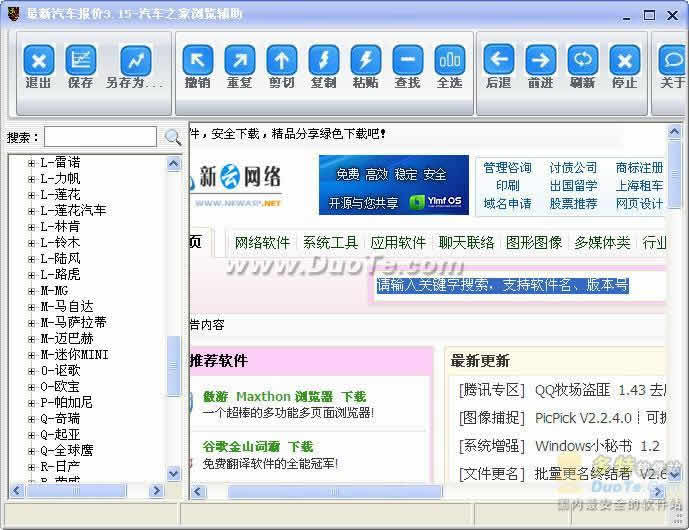Image resolution: width=689 pixels, height=530 pixels.
Task: Open the 谷歌金山词霸 下载 link
Action: pos(258,447)
